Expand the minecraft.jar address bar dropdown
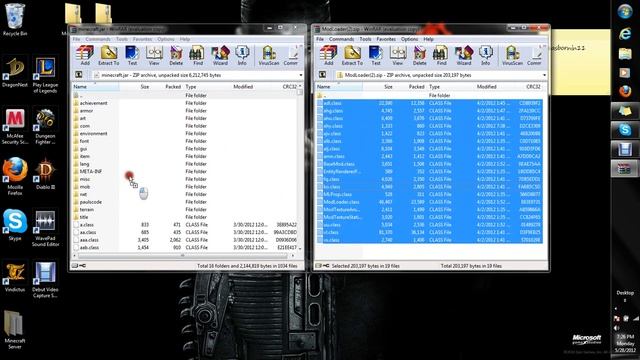 tap(301, 75)
